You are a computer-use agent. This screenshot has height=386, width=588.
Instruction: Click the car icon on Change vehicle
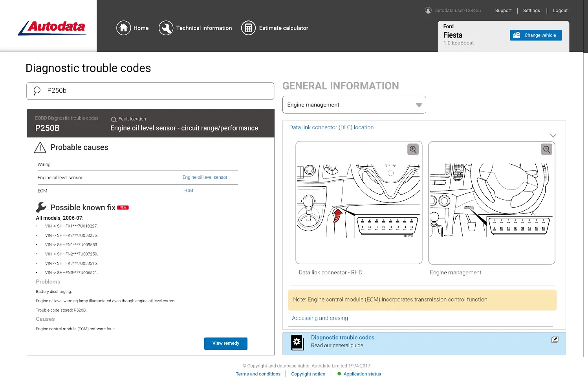pos(517,35)
